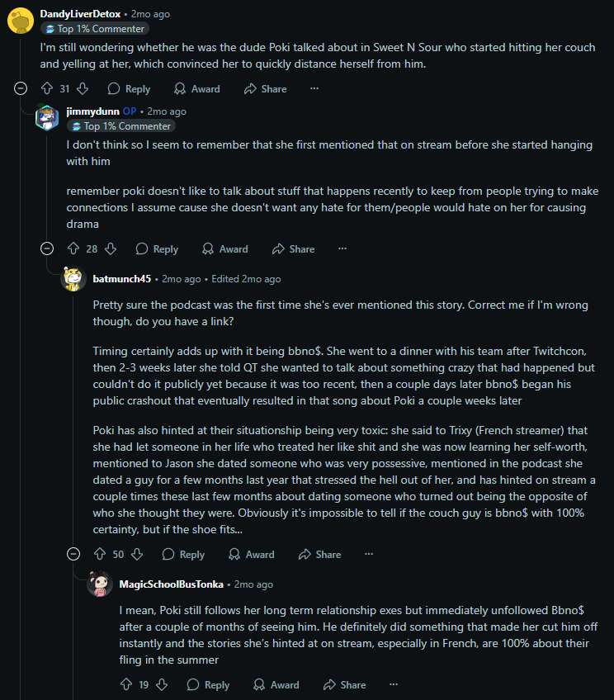Screen dimensions: 614x700
Task: Give Award to jimmydunn's comment
Action: [x=224, y=249]
